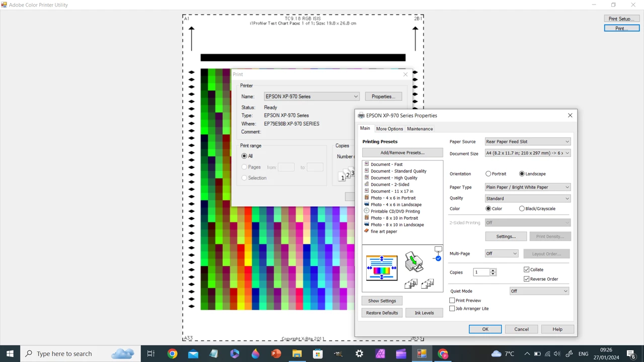Open the weather widget showing 7°C
This screenshot has height=362, width=644.
(x=503, y=353)
